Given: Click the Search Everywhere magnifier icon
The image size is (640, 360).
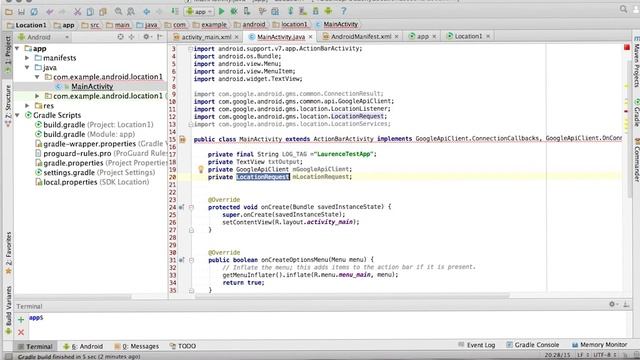Looking at the screenshot, I should click(x=623, y=9).
